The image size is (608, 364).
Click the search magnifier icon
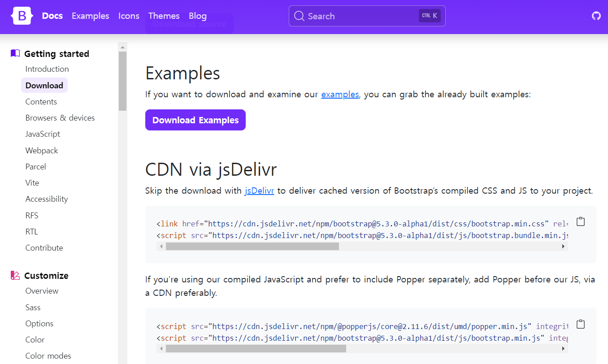tap(299, 16)
